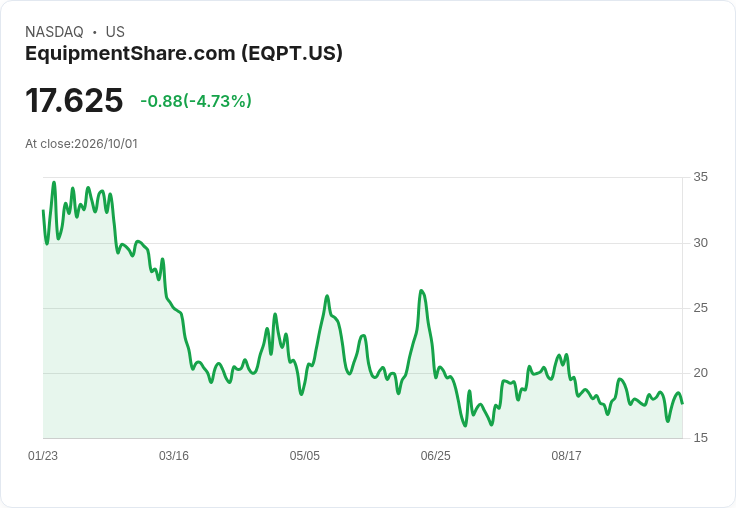The width and height of the screenshot is (736, 508).
Task: Click the US market label
Action: pyautogui.click(x=115, y=32)
